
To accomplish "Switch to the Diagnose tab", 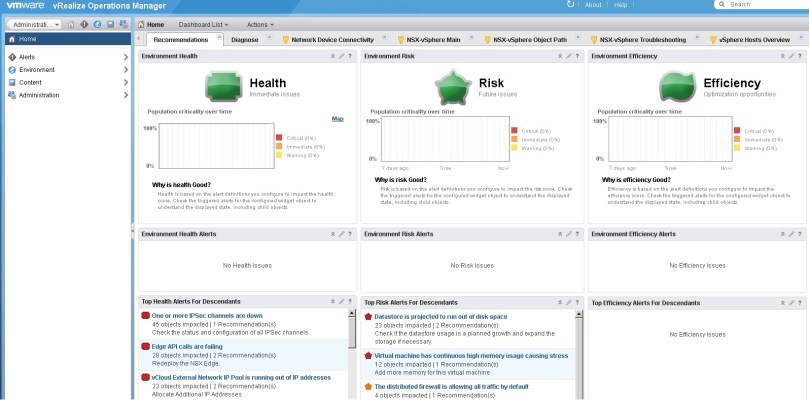I will (245, 40).
